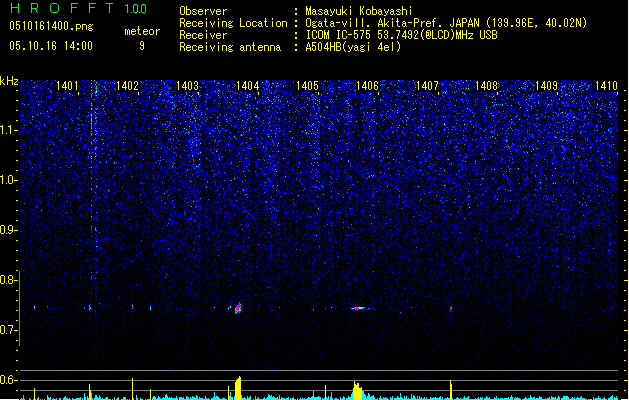Click the meteor label
The image size is (629, 400).
[142, 31]
